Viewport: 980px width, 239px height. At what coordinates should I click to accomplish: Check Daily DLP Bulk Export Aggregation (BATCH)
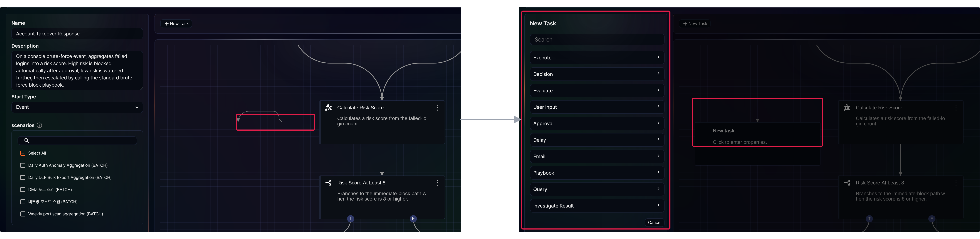click(23, 177)
